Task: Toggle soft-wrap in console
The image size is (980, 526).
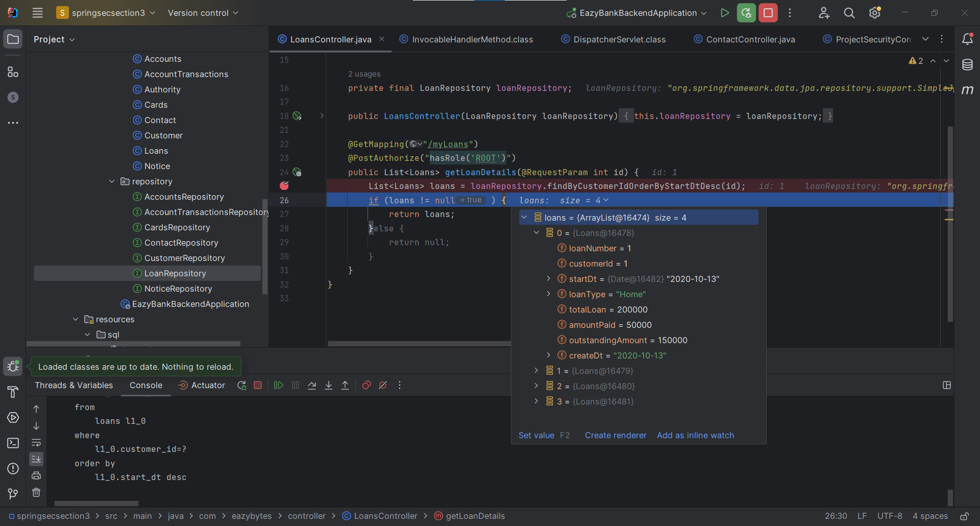Action: [36, 442]
